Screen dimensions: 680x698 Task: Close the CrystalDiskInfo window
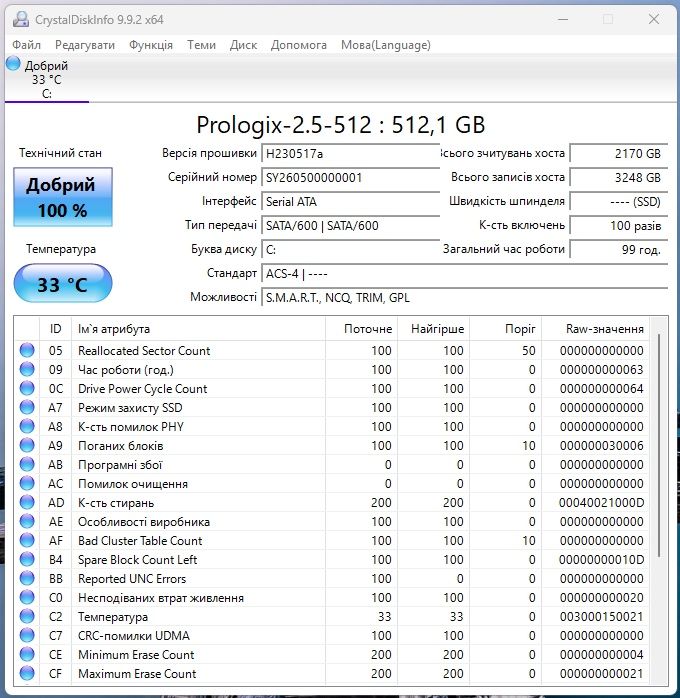tap(654, 19)
